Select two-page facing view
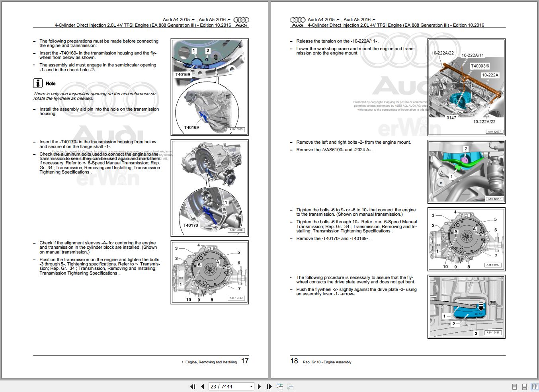Image resolution: width=539 pixels, height=392 pixels. [x=535, y=386]
